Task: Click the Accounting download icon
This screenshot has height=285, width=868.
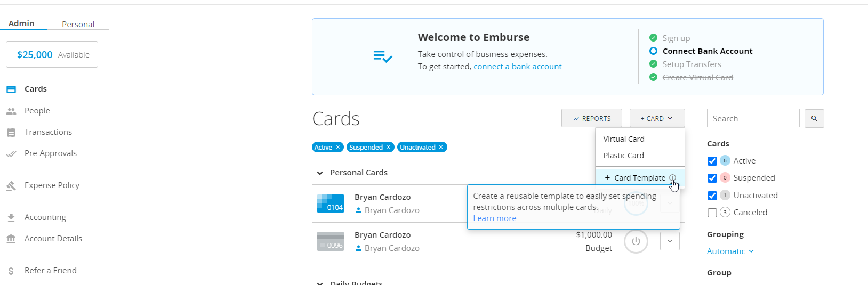Action: point(11,217)
